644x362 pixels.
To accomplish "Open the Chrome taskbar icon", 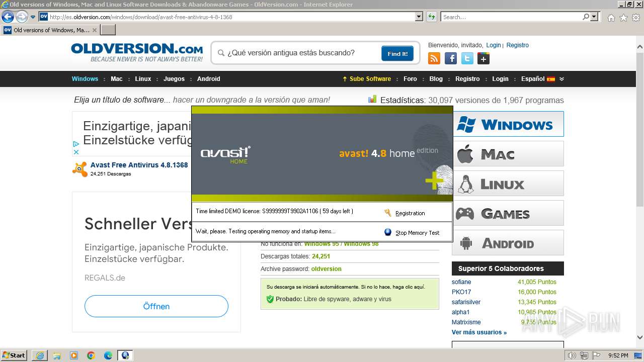I will pos(91,355).
